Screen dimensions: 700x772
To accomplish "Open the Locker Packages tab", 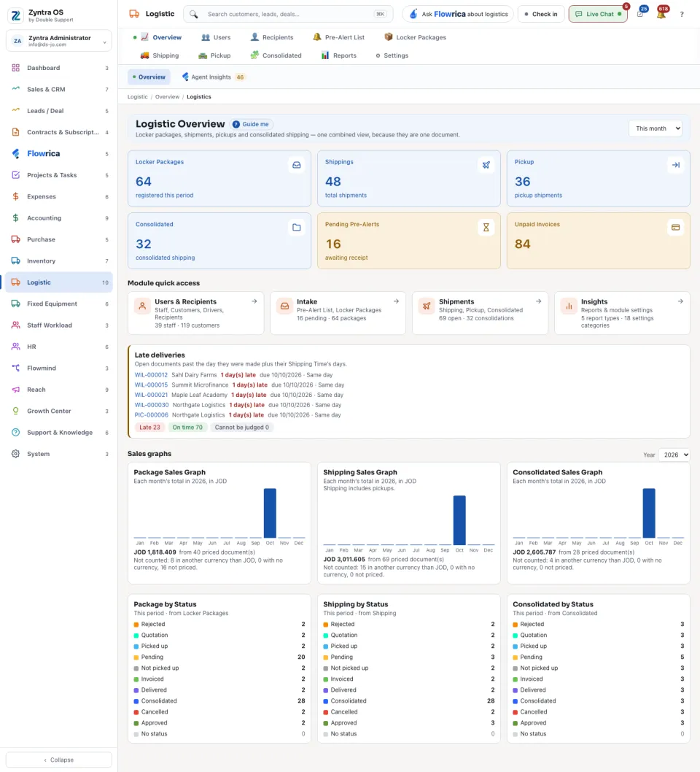I will coord(415,37).
